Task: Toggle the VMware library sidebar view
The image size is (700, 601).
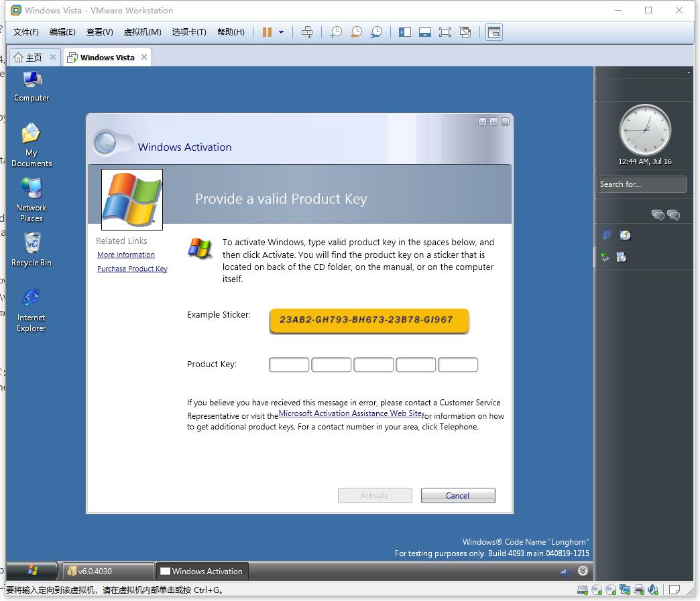Action: (x=405, y=32)
